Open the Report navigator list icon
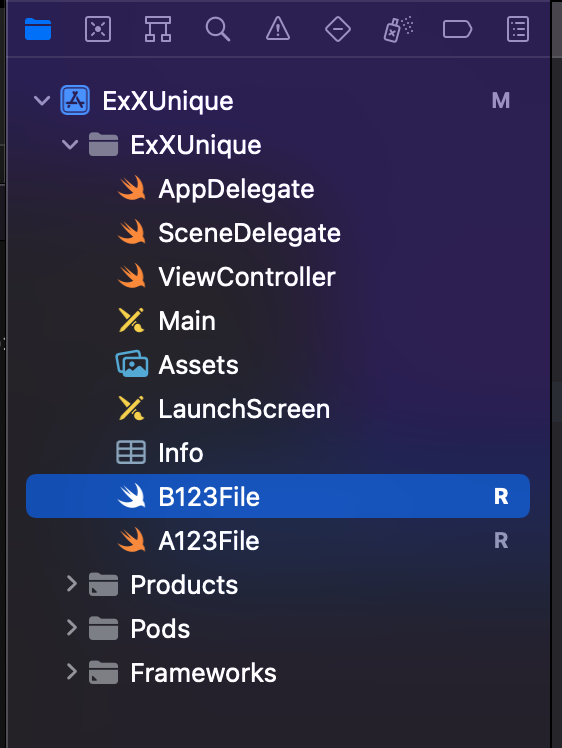This screenshot has width=562, height=748. [x=518, y=29]
